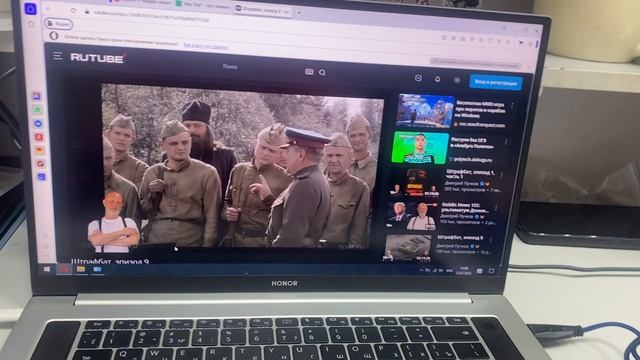
Task: Open the notifications bell icon
Action: tap(437, 79)
